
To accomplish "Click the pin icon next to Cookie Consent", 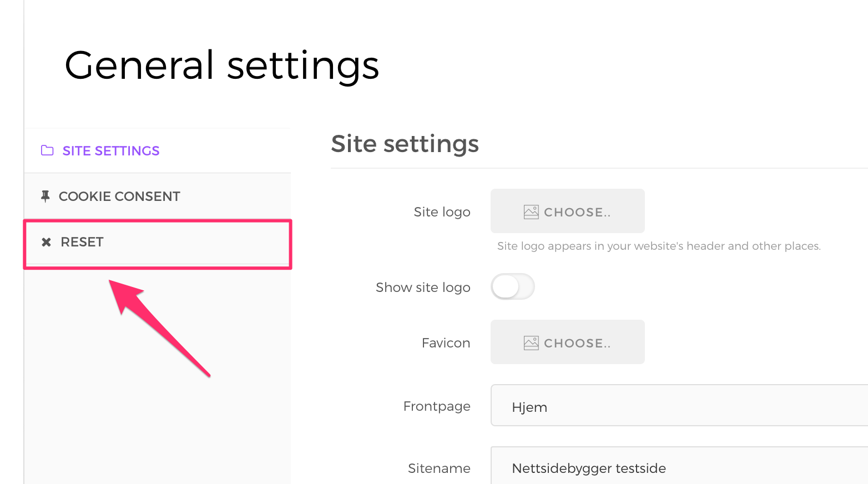I will [x=46, y=196].
